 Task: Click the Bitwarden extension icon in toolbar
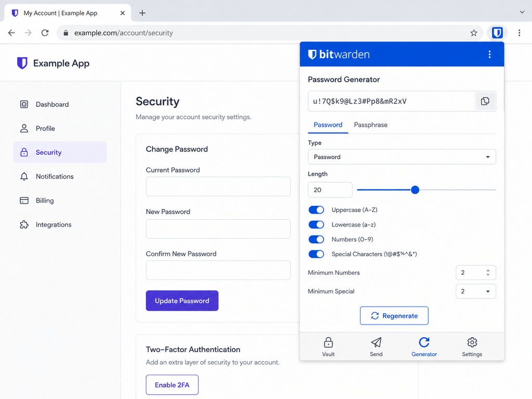(x=497, y=33)
